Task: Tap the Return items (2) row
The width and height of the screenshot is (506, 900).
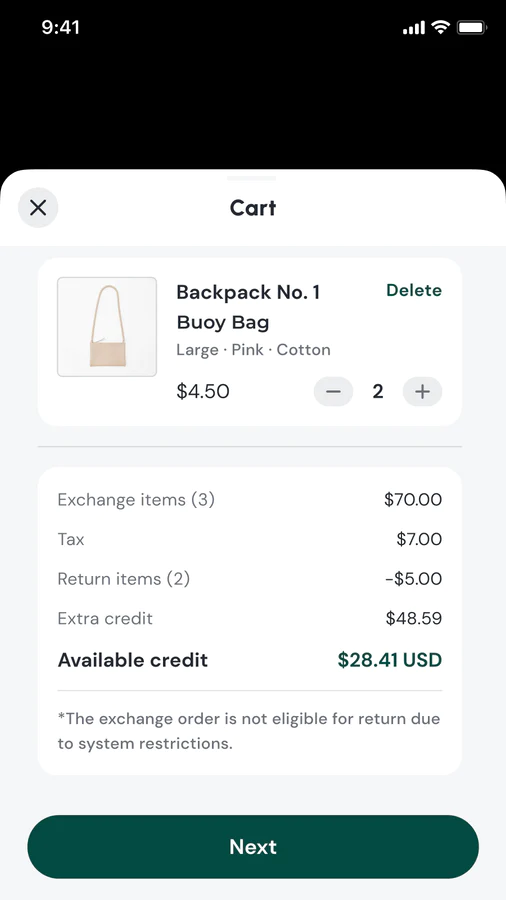Action: pyautogui.click(x=250, y=579)
